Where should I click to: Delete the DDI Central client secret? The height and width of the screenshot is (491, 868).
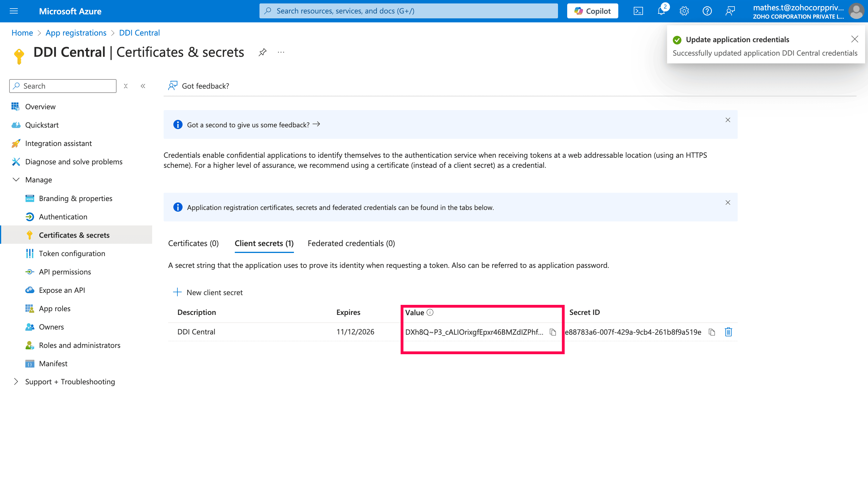click(728, 332)
